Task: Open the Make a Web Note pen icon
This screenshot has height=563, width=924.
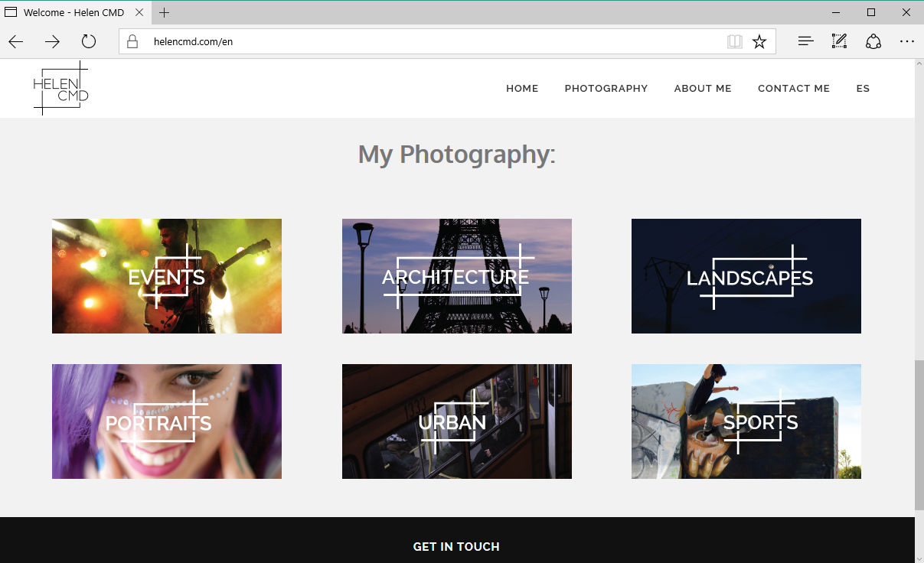Action: [x=839, y=41]
